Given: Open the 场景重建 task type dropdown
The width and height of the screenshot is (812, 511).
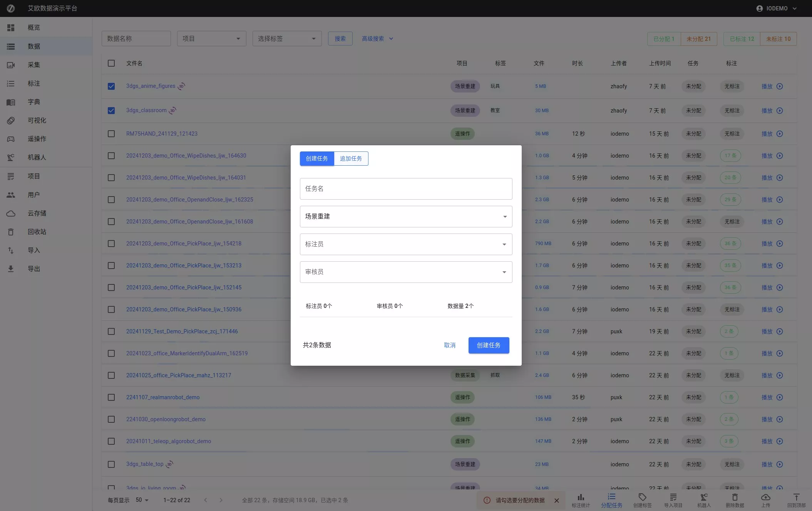Looking at the screenshot, I should click(x=406, y=217).
